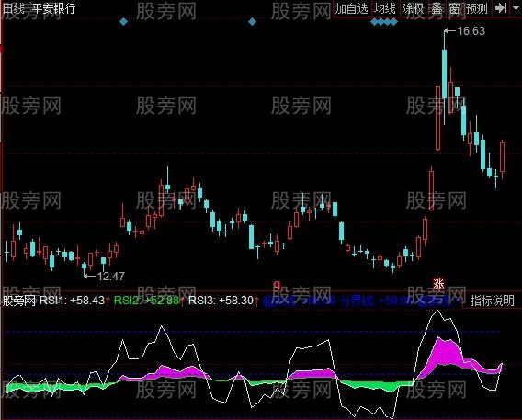Click the 日线 daily period label
This screenshot has width=522, height=420.
13,8
